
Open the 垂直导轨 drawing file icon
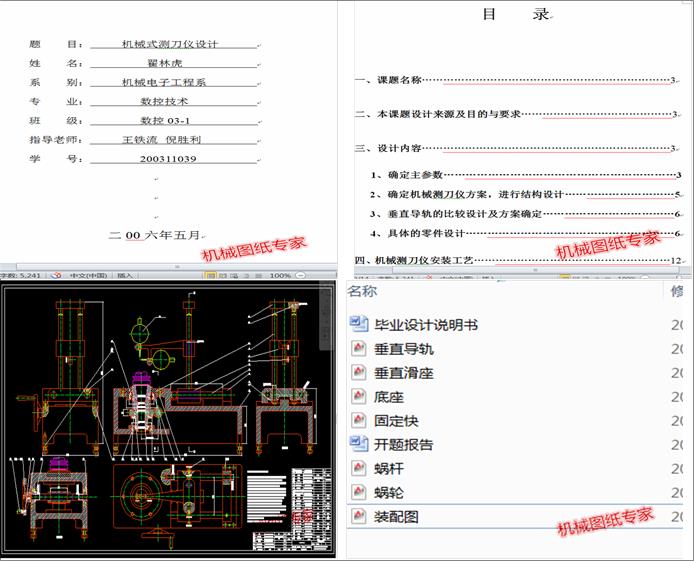pyautogui.click(x=359, y=349)
